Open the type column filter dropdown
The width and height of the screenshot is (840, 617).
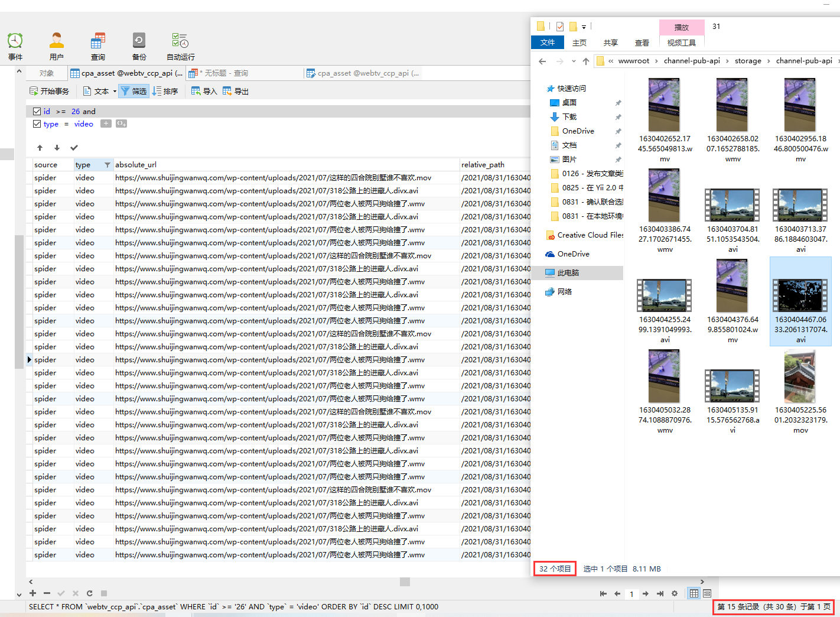click(x=107, y=165)
